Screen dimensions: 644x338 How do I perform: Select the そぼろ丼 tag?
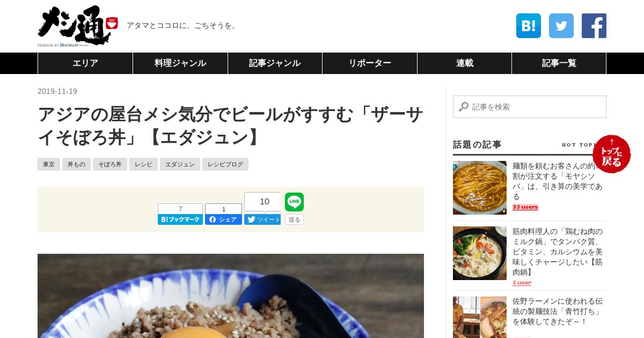point(110,164)
